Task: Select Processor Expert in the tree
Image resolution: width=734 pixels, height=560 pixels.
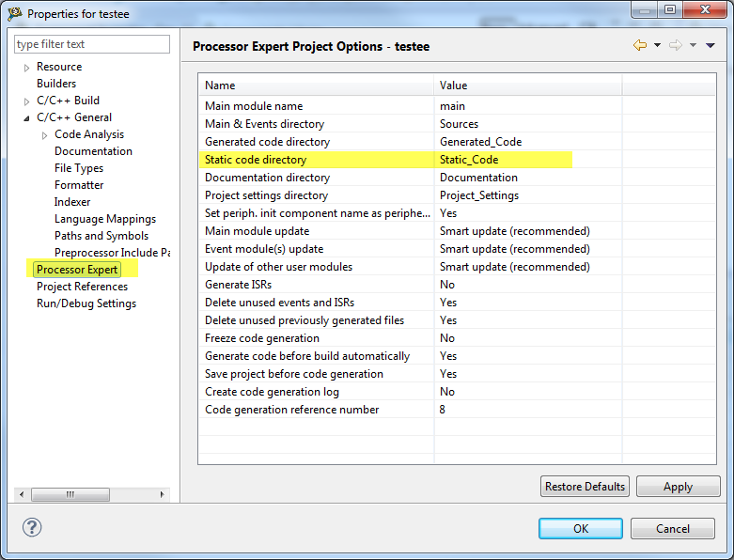Action: click(x=77, y=270)
